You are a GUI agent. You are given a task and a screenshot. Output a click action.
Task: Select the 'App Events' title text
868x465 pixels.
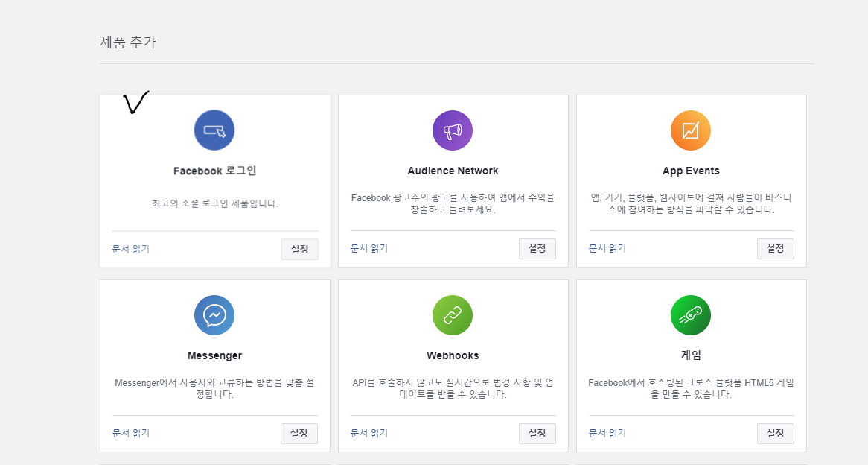tap(691, 171)
